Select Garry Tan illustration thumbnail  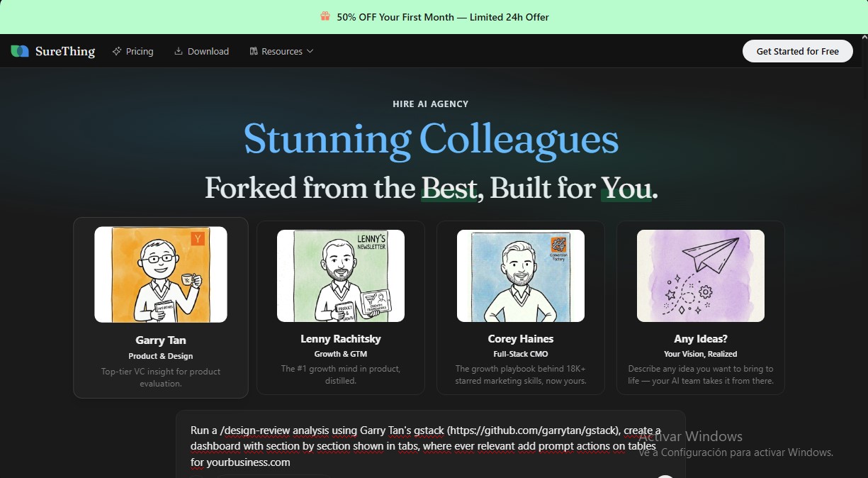161,274
